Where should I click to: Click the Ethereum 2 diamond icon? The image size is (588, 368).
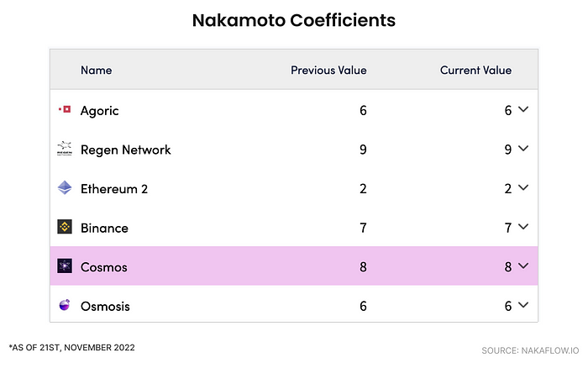[65, 187]
